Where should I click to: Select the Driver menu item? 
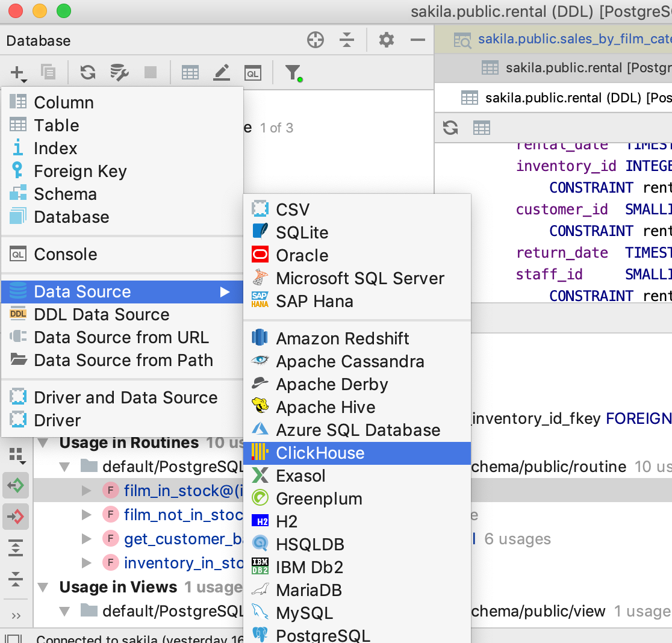pos(122,420)
